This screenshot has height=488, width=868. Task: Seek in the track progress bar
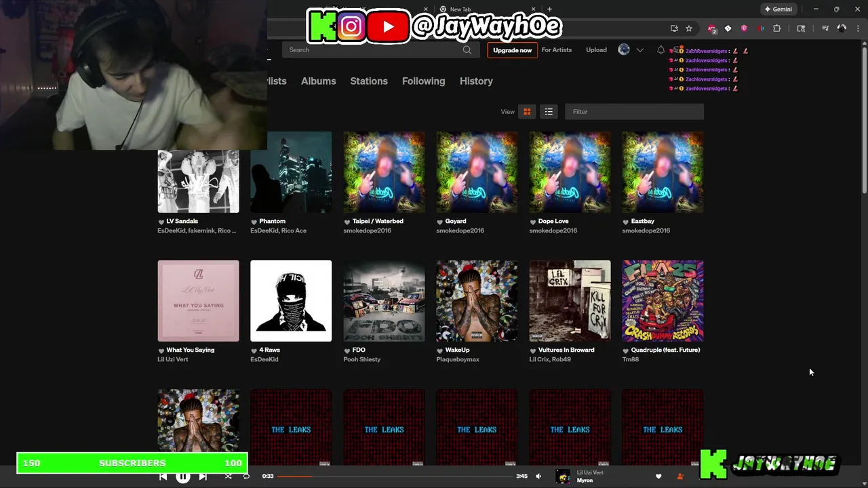click(395, 476)
